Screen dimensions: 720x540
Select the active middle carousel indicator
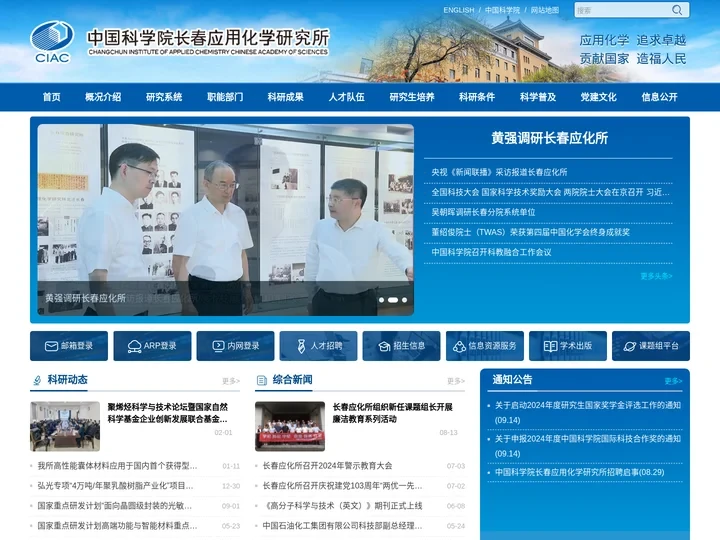[x=393, y=300]
